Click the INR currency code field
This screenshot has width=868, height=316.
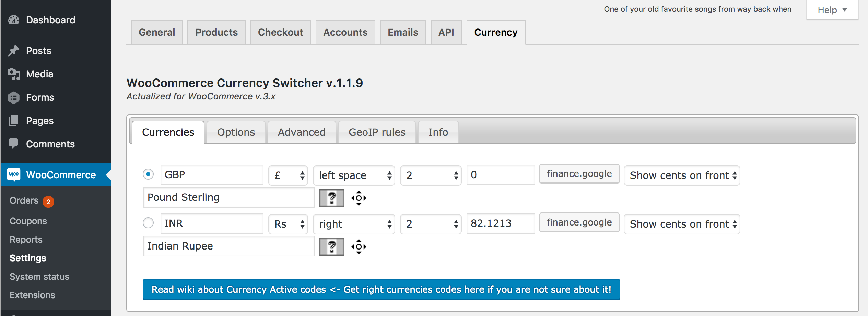tap(212, 223)
